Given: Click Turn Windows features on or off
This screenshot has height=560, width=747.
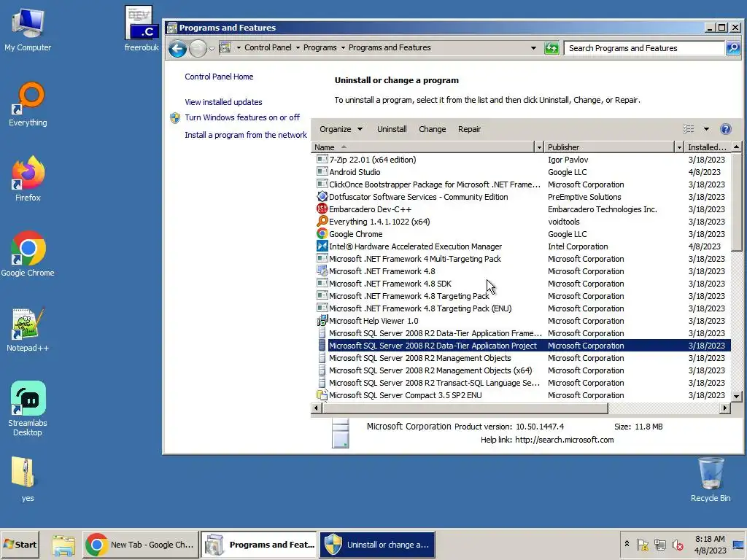Looking at the screenshot, I should click(x=242, y=117).
